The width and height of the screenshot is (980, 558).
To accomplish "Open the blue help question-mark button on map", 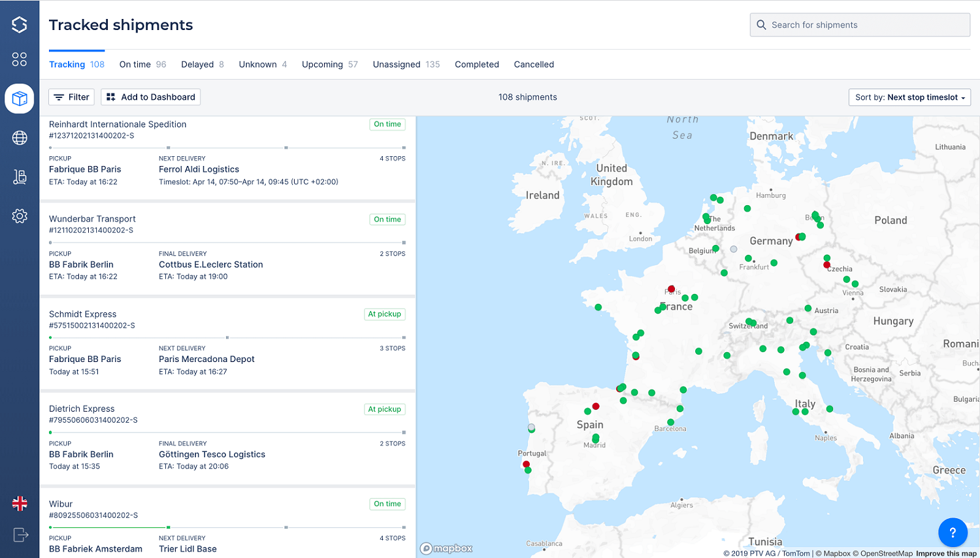I will pyautogui.click(x=952, y=532).
